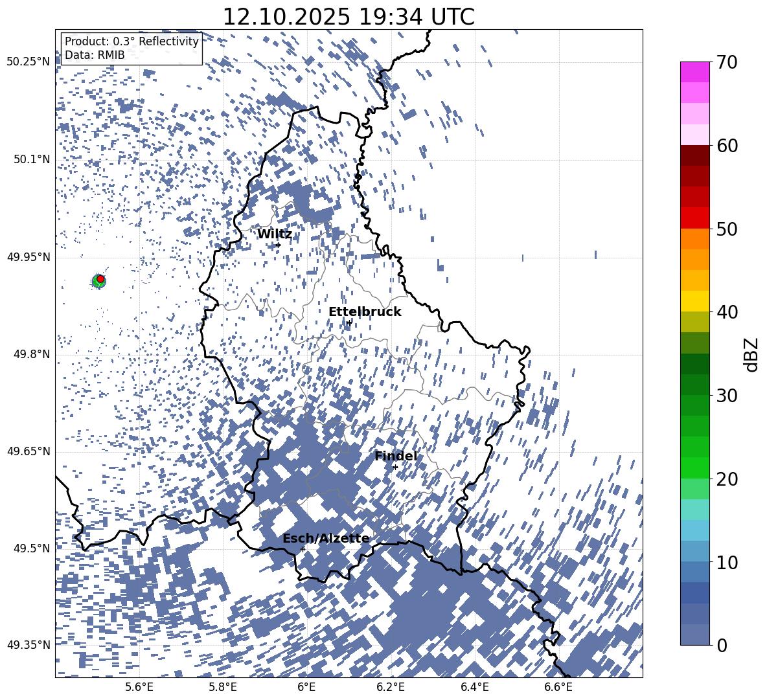Screen dimensions: 767x700
Task: Click the 6.4°E longitude label
Action: (x=474, y=687)
